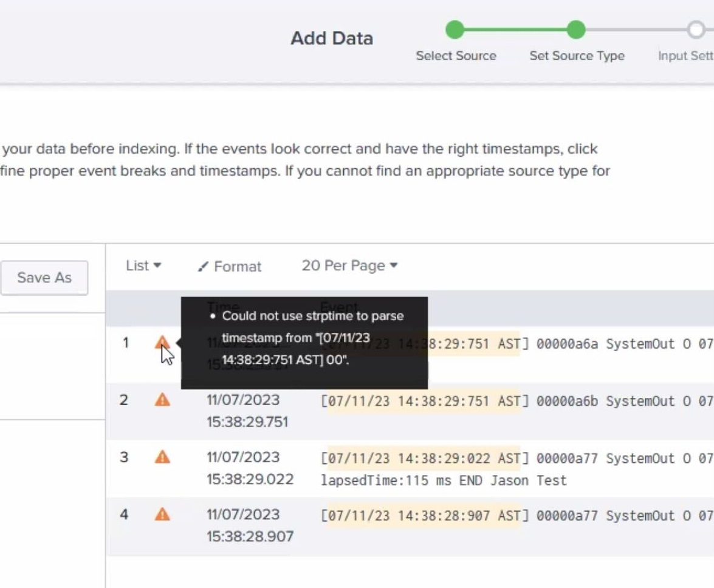Click the 'lapsedTime:115 ms END Jason Test' text

point(444,480)
